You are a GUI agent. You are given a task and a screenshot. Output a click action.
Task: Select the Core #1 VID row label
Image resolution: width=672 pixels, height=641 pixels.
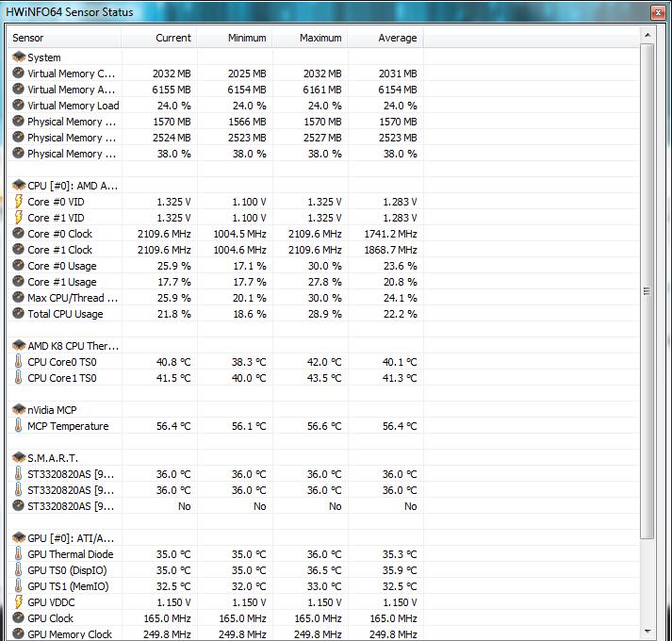pos(56,218)
